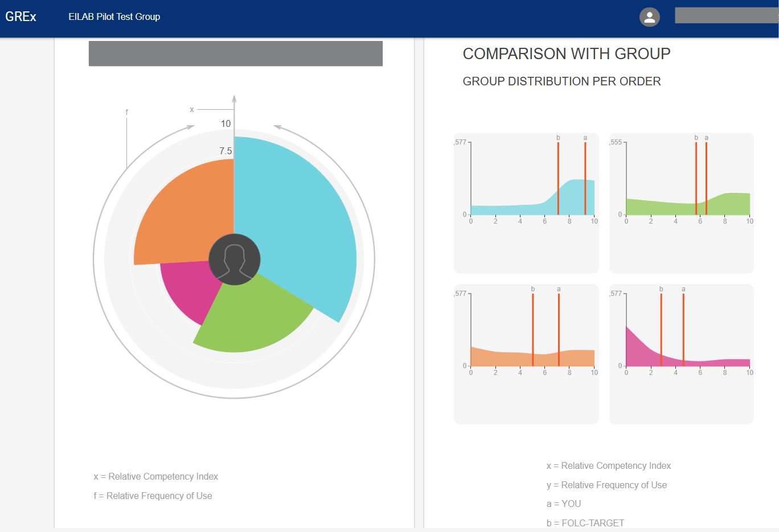
Task: Click the 'a = YOU' legend entry
Action: [x=563, y=504]
